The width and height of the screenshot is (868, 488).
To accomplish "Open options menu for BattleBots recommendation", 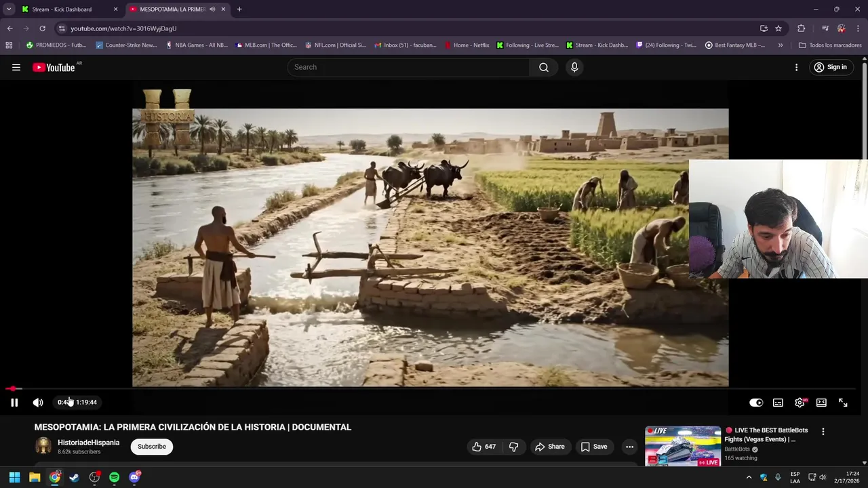I will pos(823,432).
